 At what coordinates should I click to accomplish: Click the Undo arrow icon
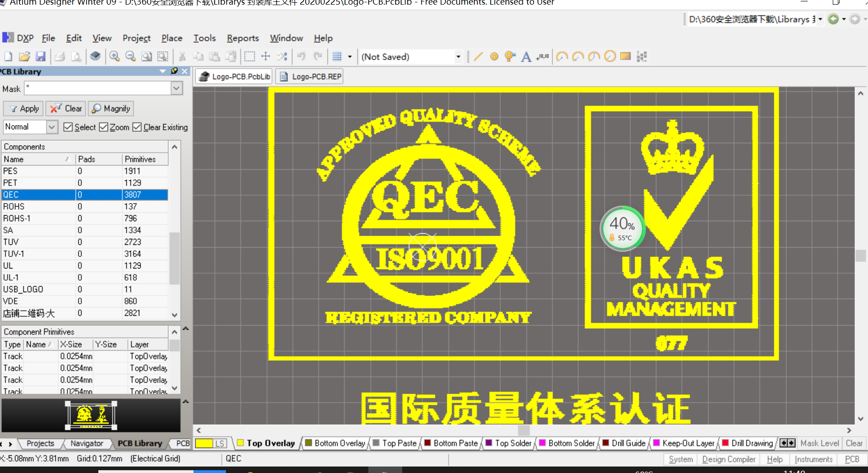(302, 57)
